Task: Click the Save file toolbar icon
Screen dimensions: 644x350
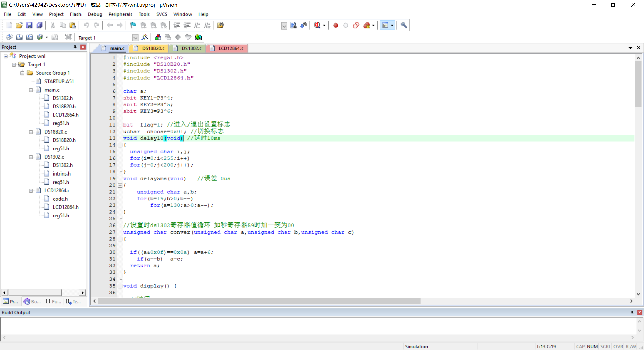Action: coord(29,25)
